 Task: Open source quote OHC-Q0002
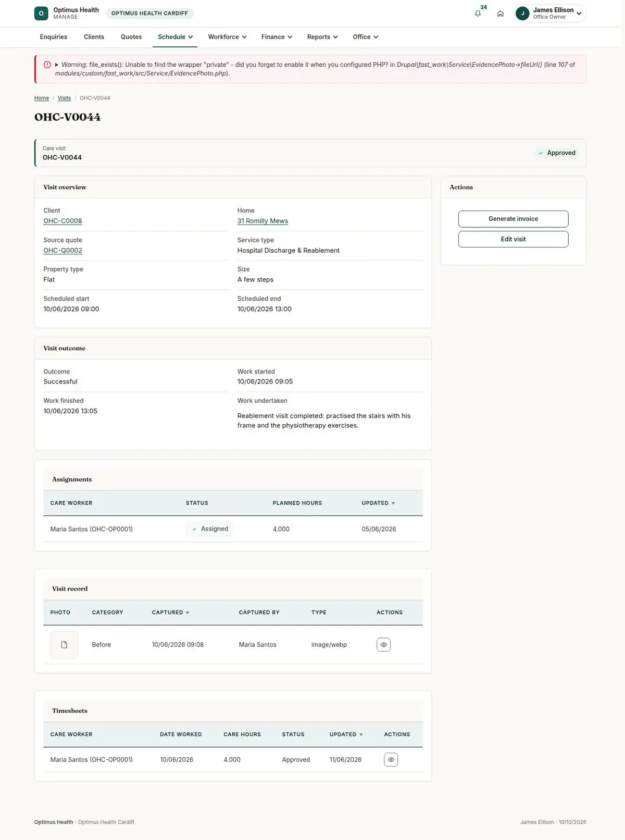point(63,251)
